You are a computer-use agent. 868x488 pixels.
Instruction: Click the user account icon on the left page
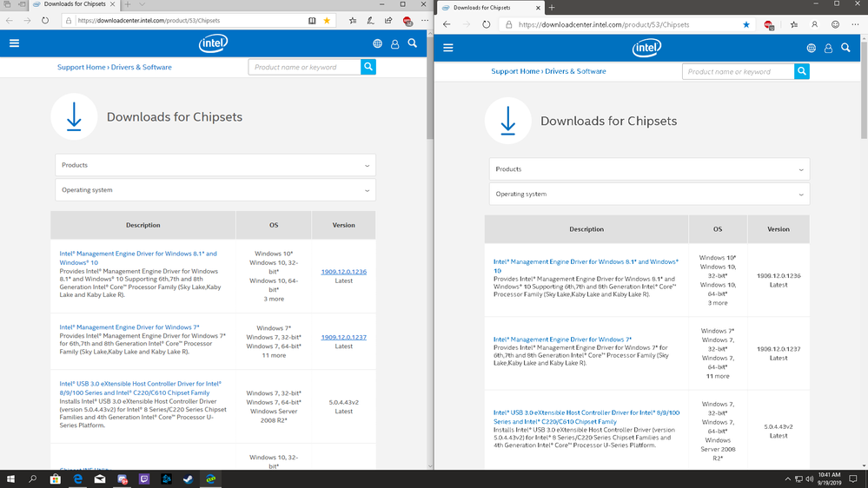click(x=394, y=43)
